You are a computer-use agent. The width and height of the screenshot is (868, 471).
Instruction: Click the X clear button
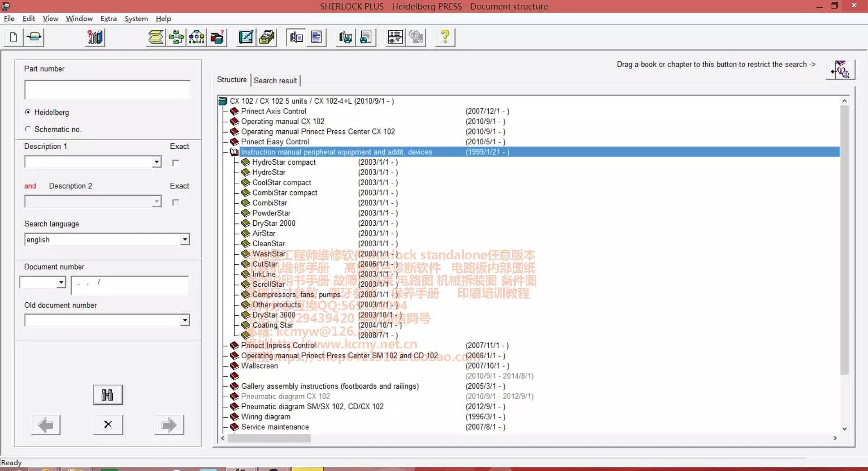point(108,425)
